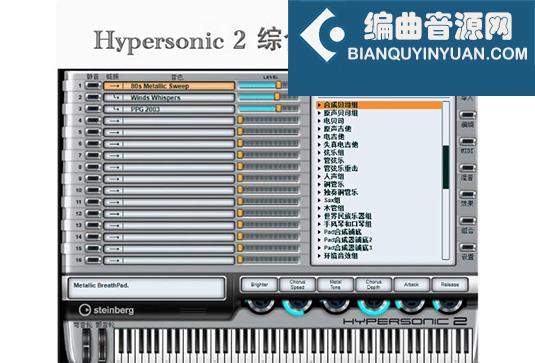Viewport: 535px width, 363px height.
Task: Click the link icon on slot 12
Action: click(x=115, y=214)
